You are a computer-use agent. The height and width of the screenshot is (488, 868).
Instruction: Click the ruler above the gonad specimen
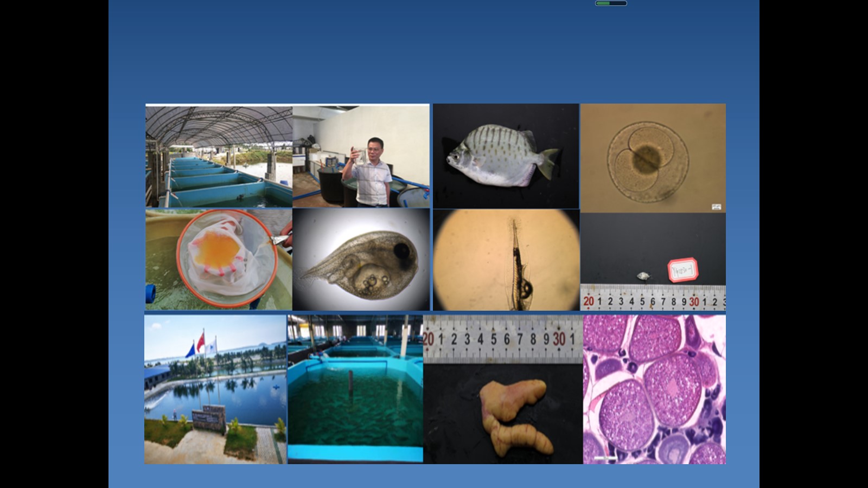(502, 339)
